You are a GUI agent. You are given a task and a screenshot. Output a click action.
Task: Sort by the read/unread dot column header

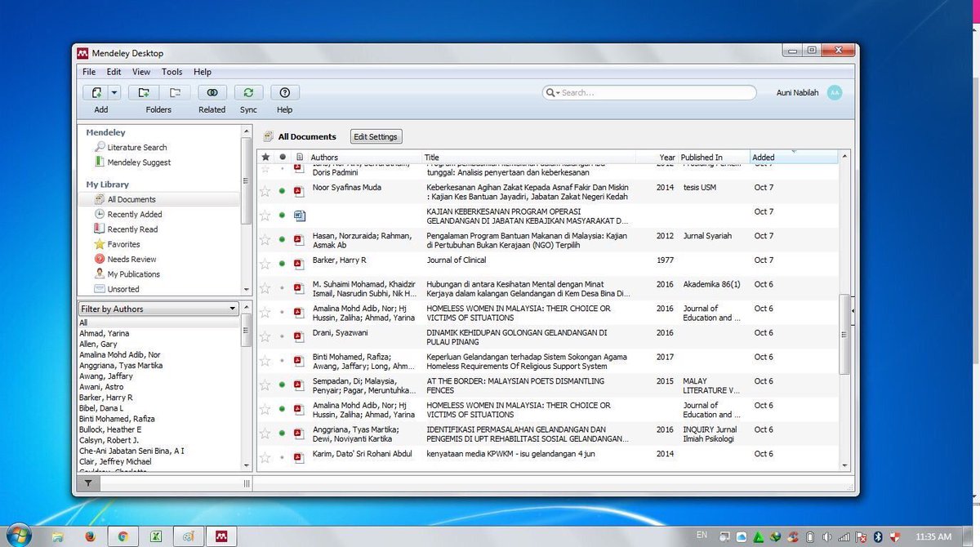(x=283, y=158)
